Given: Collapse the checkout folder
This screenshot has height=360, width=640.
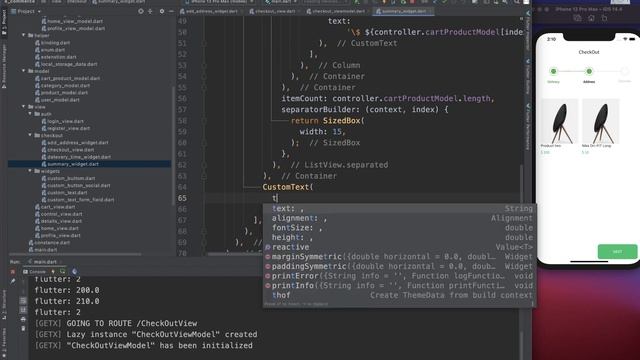Looking at the screenshot, I should pyautogui.click(x=30, y=135).
